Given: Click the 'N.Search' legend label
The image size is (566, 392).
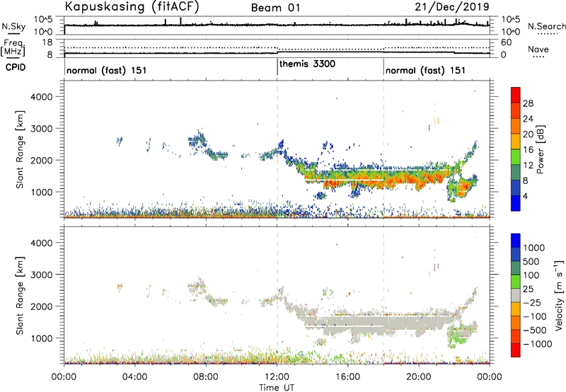Looking at the screenshot, I should (546, 26).
